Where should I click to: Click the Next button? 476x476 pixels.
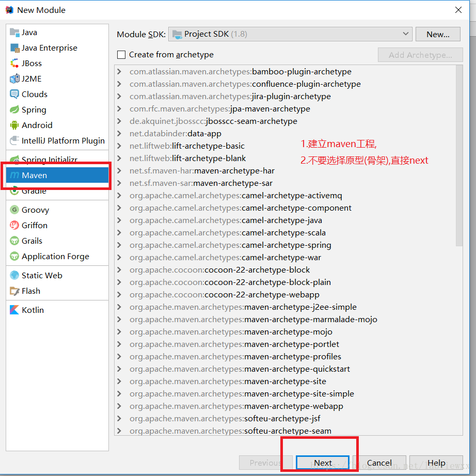point(322,463)
